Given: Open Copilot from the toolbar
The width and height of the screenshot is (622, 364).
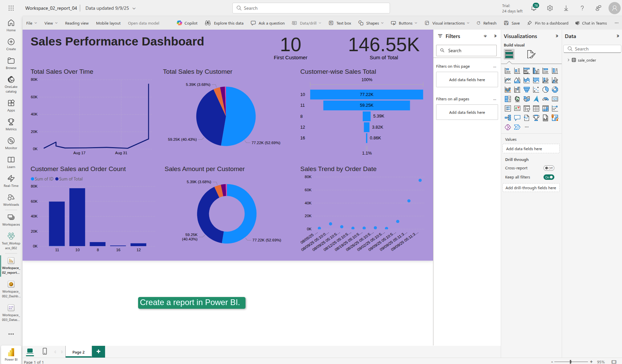Looking at the screenshot, I should 187,23.
